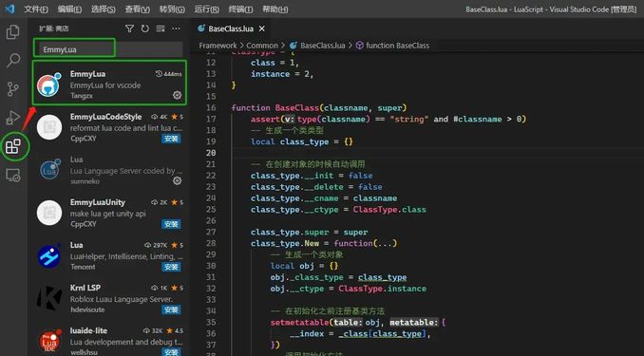
Task: Install the Krnl LSP extension
Action: [171, 309]
